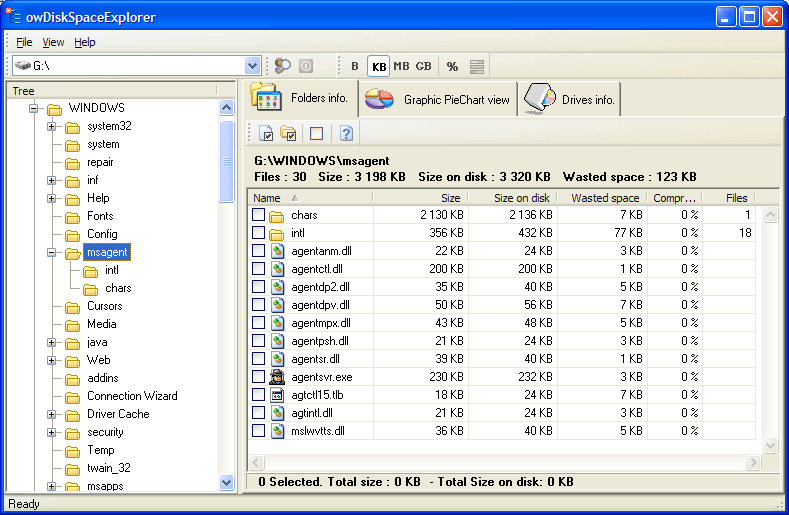Sort by the Files column header
The height and width of the screenshot is (515, 789).
[729, 198]
